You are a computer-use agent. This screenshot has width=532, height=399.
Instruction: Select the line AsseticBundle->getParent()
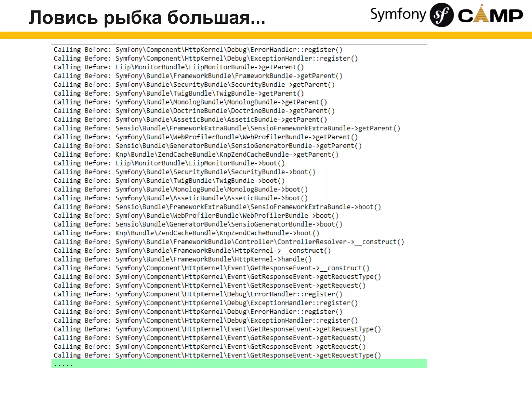[190, 119]
